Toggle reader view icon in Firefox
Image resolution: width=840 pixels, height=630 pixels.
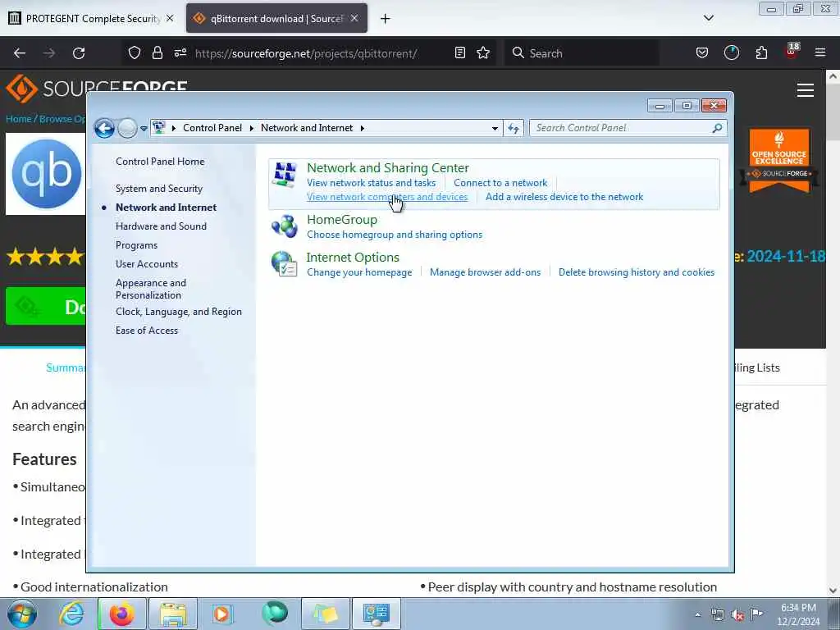pyautogui.click(x=459, y=53)
